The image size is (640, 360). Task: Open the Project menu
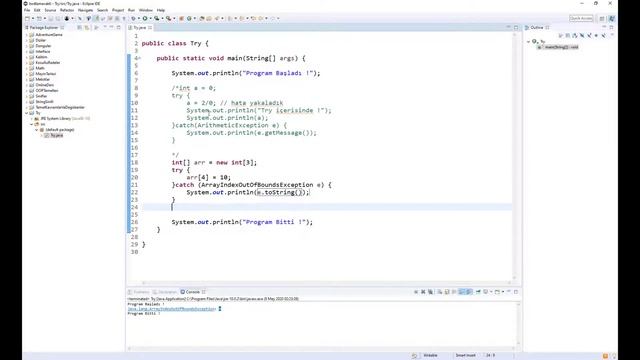[118, 10]
